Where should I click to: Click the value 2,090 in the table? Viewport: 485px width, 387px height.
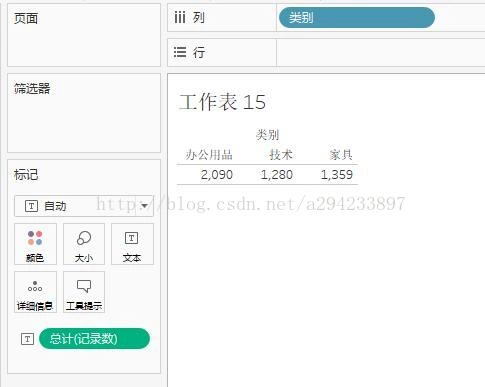[217, 175]
